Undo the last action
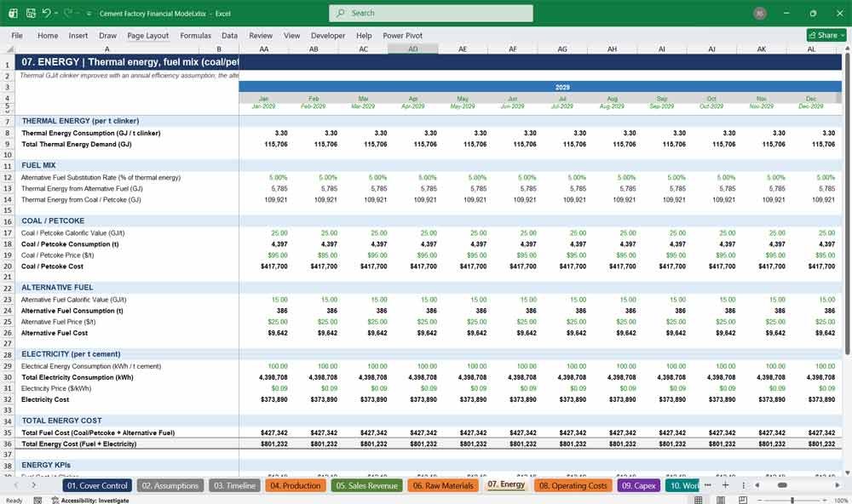The image size is (852, 504). click(46, 13)
